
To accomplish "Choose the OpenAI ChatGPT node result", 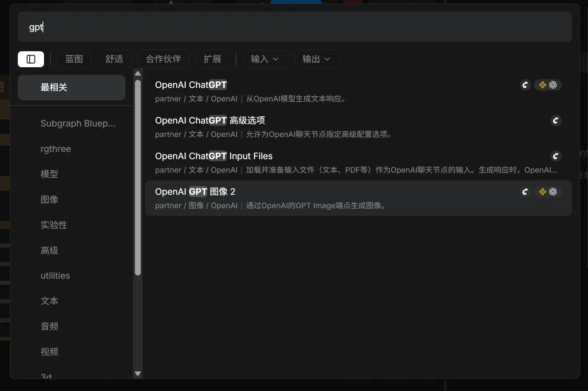I will [358, 91].
